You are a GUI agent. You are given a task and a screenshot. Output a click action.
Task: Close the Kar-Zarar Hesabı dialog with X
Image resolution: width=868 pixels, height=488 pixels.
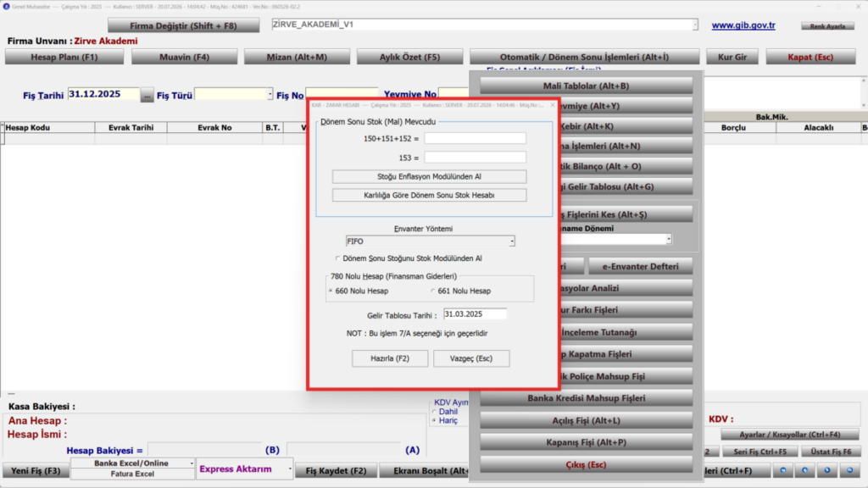pyautogui.click(x=552, y=104)
